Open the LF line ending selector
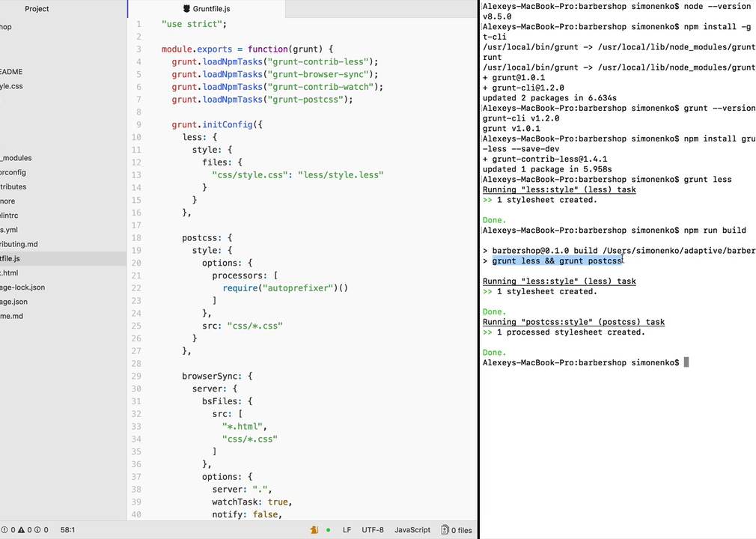756x539 pixels. pyautogui.click(x=347, y=530)
